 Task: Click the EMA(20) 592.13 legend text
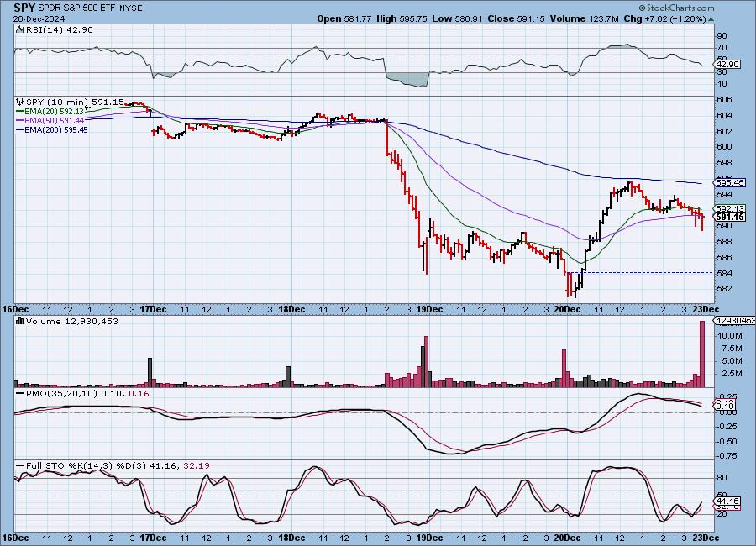54,112
